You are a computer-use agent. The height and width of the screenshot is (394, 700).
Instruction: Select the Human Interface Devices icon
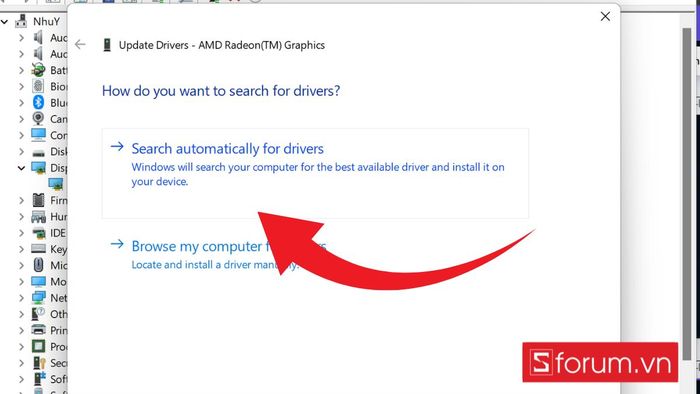(38, 217)
